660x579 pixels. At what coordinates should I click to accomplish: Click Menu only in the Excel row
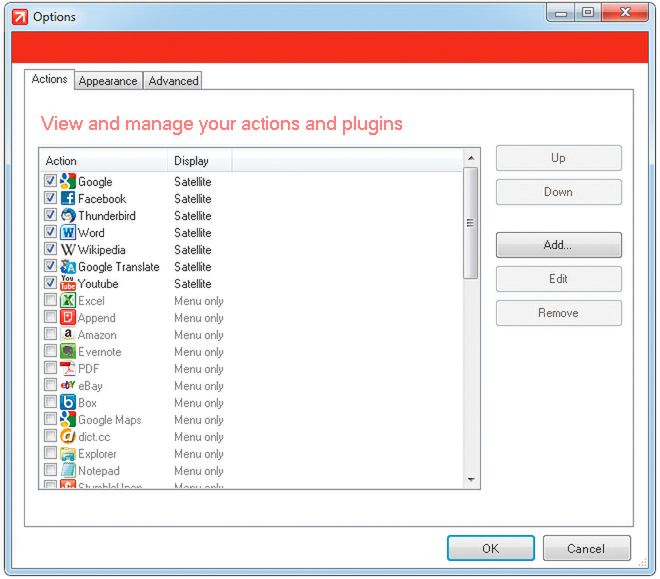[x=199, y=301]
